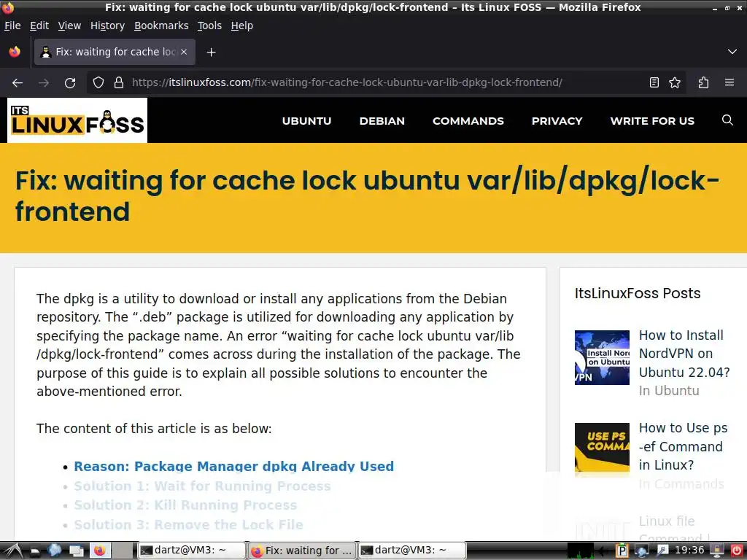Viewport: 747px width, 560px height.
Task: Launch web browser globe taskbar icon
Action: [x=55, y=551]
